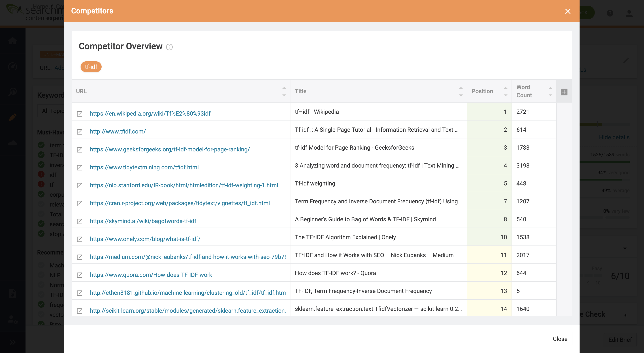Open the onely.com blog link

tap(145, 239)
